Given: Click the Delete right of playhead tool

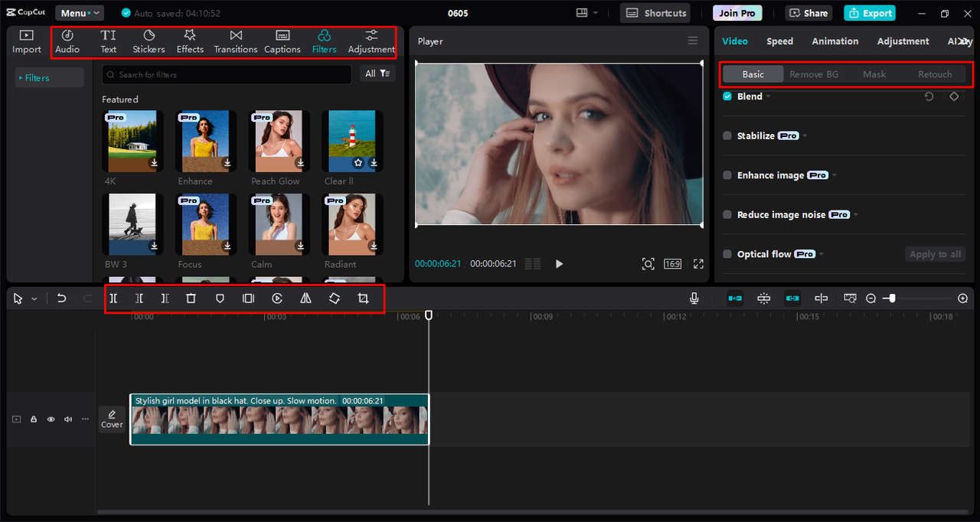Looking at the screenshot, I should [x=165, y=299].
